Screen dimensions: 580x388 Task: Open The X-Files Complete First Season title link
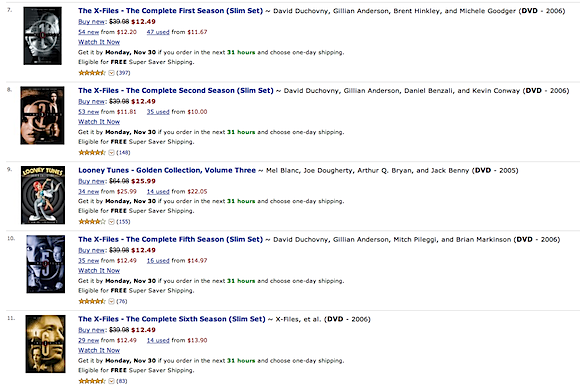[x=171, y=11]
